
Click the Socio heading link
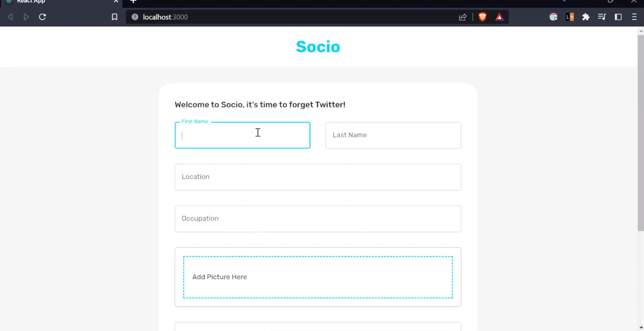coord(318,46)
